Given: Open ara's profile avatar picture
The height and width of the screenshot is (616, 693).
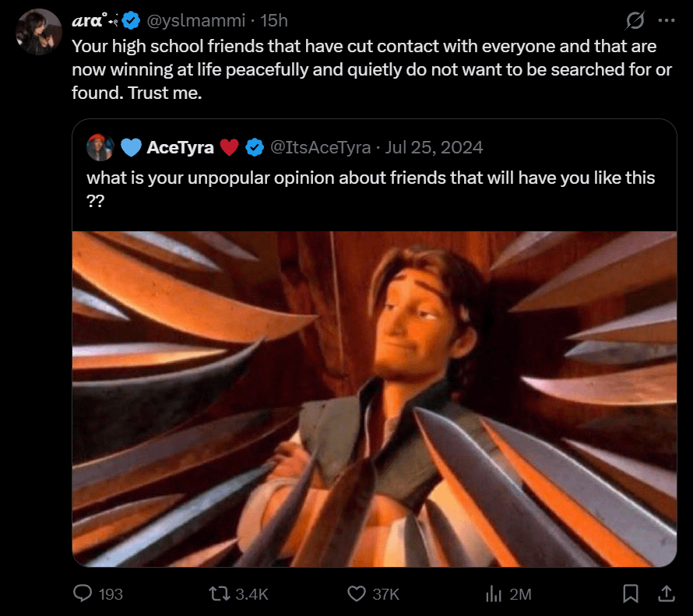Looking at the screenshot, I should click(x=38, y=32).
